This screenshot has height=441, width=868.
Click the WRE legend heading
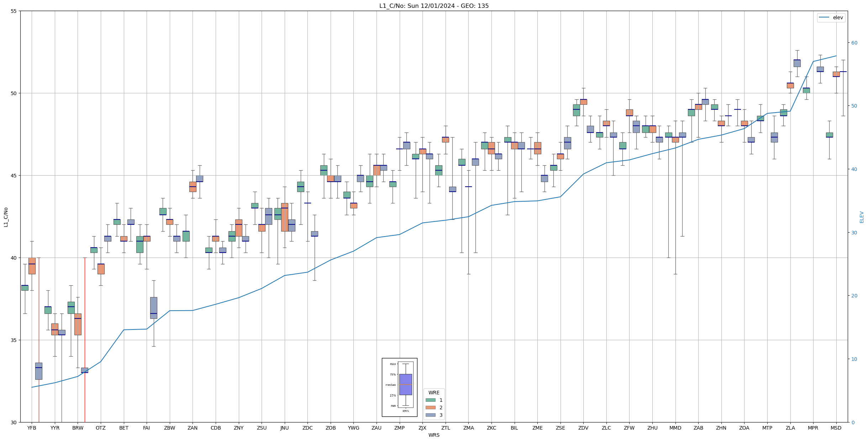[x=434, y=393]
